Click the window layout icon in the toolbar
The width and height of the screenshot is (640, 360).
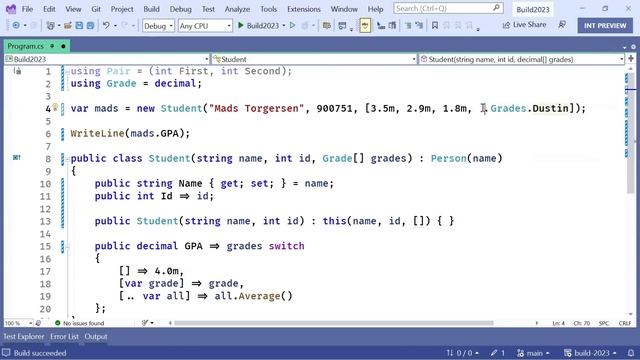pos(342,25)
